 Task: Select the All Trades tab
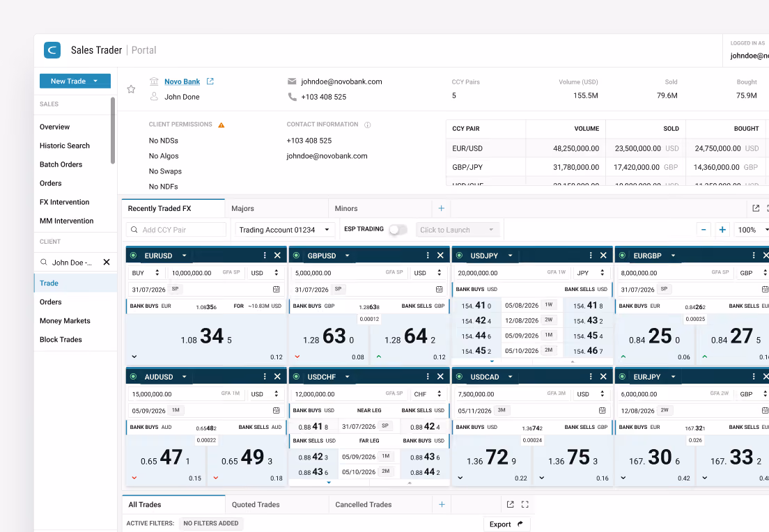[x=173, y=505]
